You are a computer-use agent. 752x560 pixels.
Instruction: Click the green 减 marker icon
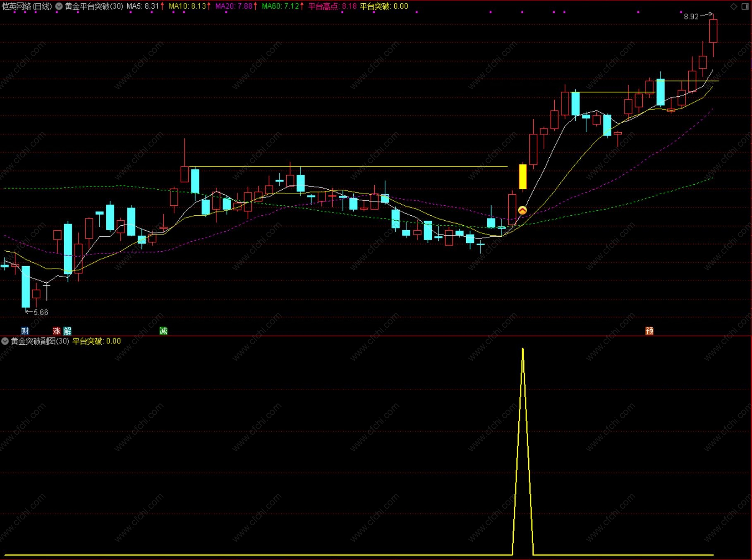point(163,331)
